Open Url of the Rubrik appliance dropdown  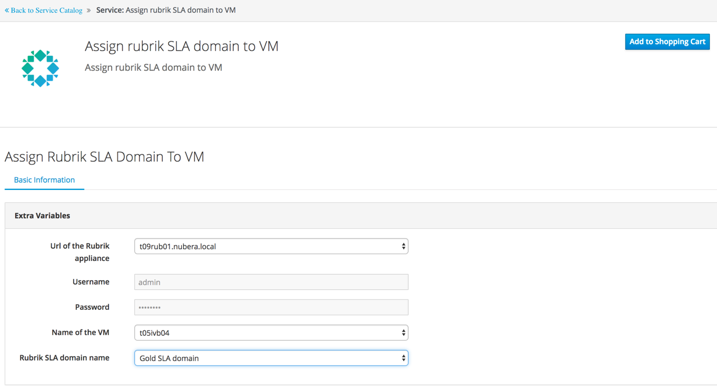(271, 246)
